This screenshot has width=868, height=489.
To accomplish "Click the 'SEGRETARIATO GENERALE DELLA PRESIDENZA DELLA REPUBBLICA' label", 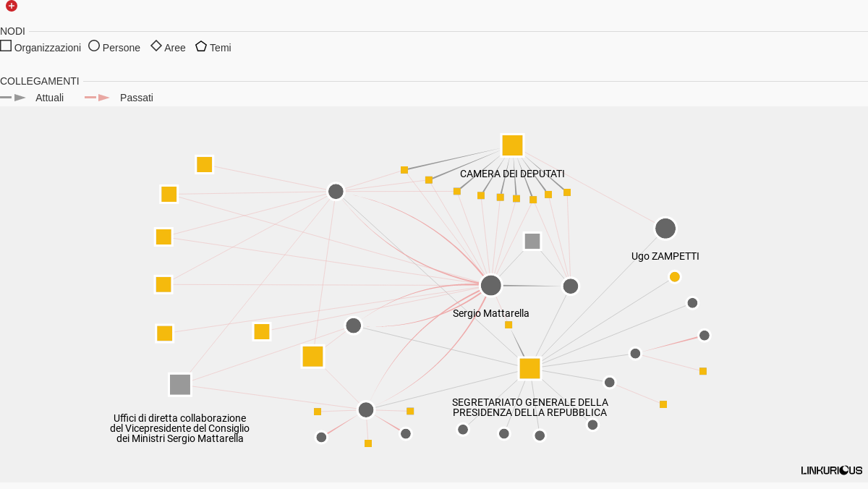I will point(530,407).
